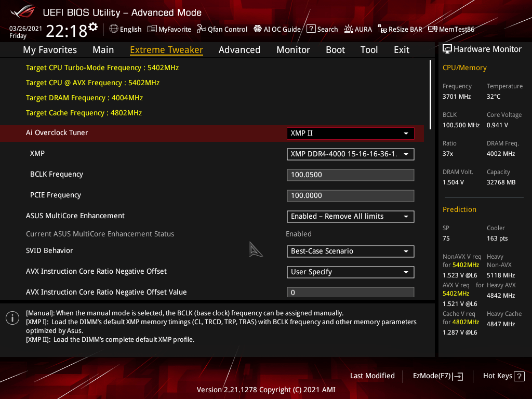
Task: Open MyFavorite list icon
Action: click(152, 29)
